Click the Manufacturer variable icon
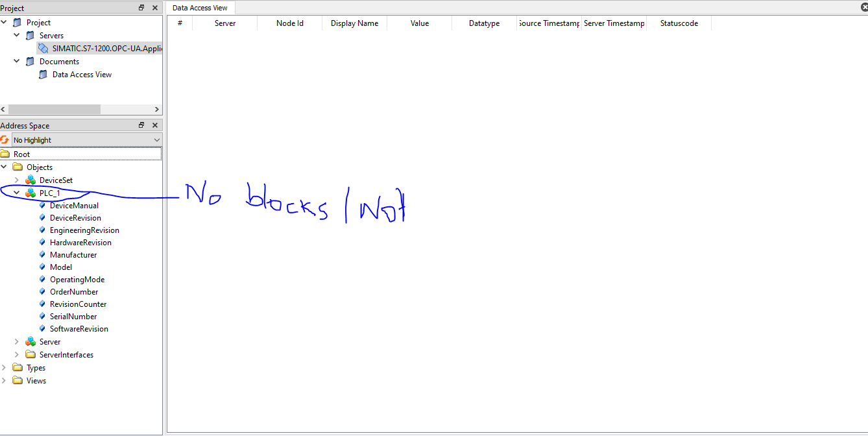Viewport: 868px width, 436px height. pyautogui.click(x=42, y=254)
